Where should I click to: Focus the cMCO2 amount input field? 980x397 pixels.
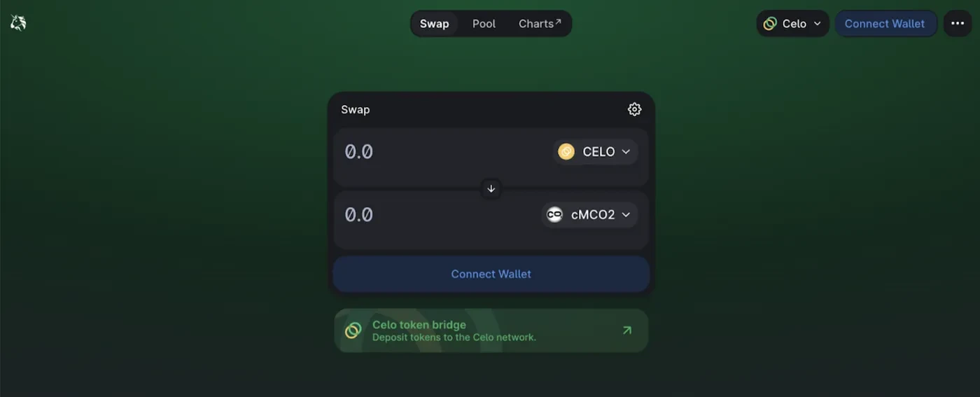pos(437,215)
